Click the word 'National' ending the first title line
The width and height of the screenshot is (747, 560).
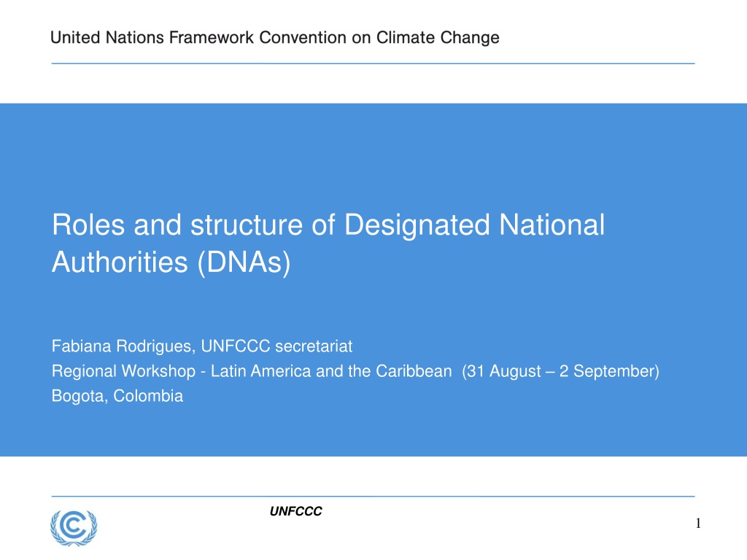(551, 225)
